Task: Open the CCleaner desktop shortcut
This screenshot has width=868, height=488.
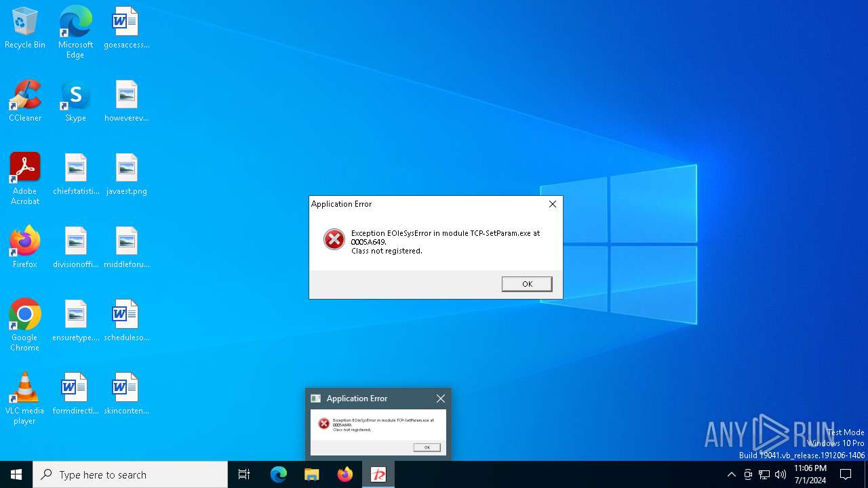Action: 25,102
